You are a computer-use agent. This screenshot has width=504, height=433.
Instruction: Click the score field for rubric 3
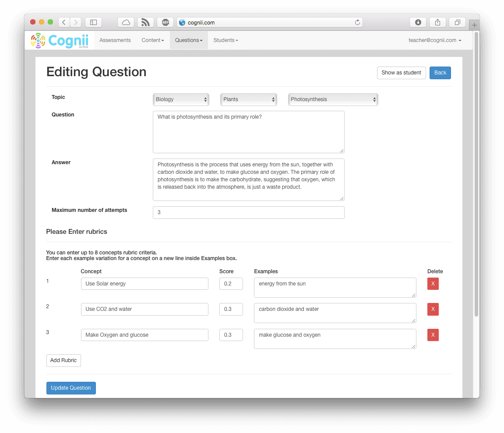tap(231, 335)
